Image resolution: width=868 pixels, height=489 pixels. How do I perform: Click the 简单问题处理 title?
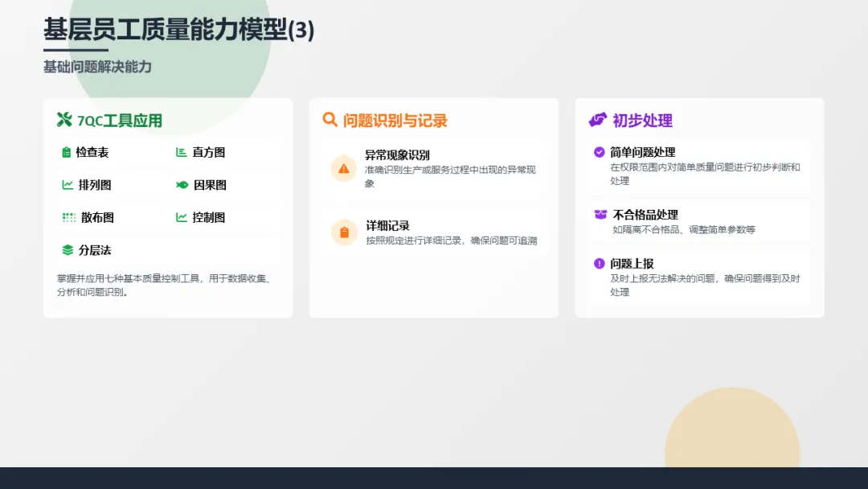[643, 152]
